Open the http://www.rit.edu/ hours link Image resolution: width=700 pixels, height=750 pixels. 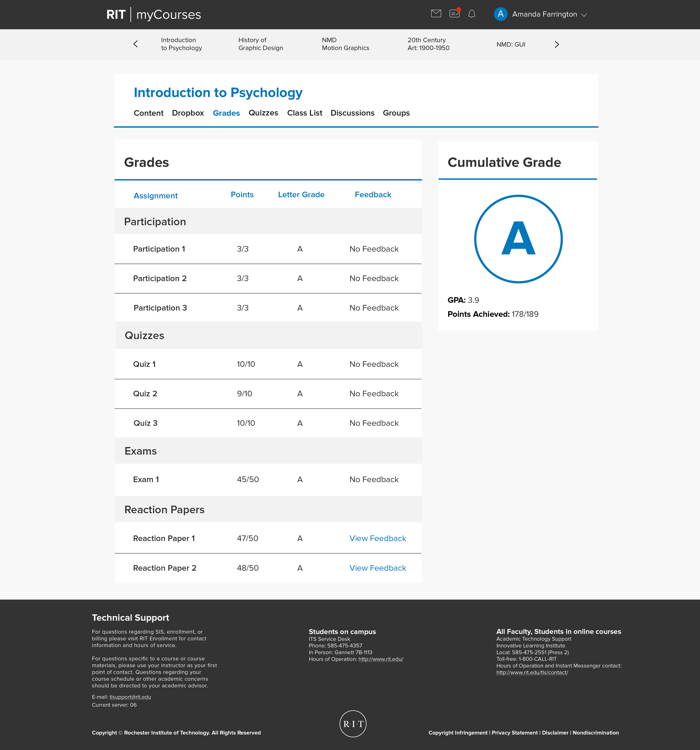(380, 659)
